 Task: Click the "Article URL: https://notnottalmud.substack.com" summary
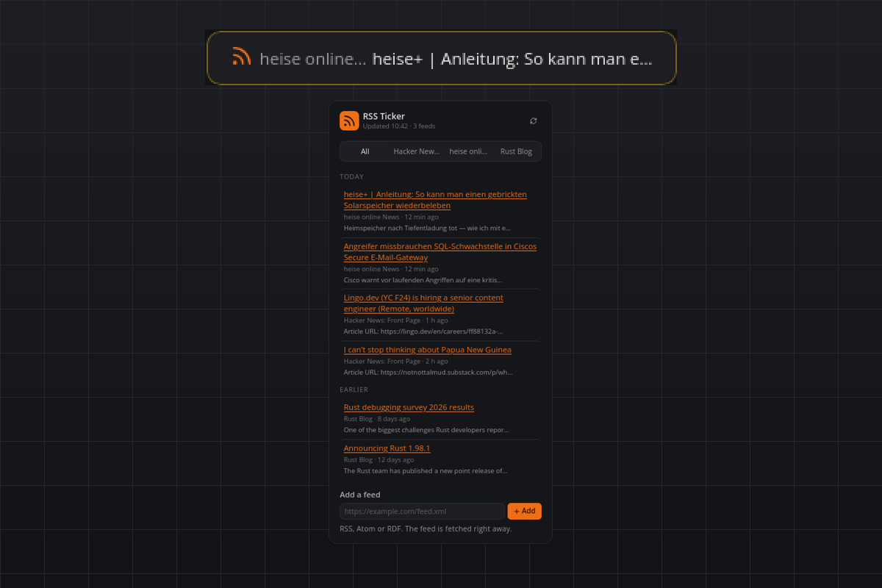pos(429,373)
